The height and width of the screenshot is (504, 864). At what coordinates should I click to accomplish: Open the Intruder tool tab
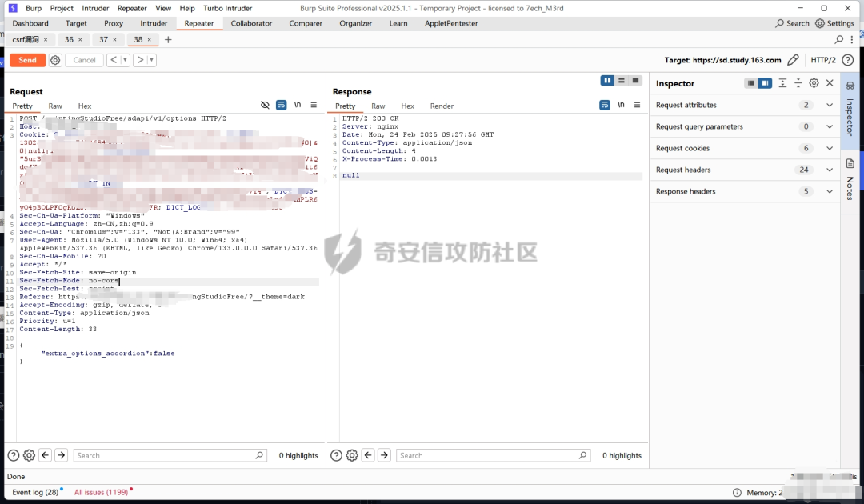click(x=154, y=23)
